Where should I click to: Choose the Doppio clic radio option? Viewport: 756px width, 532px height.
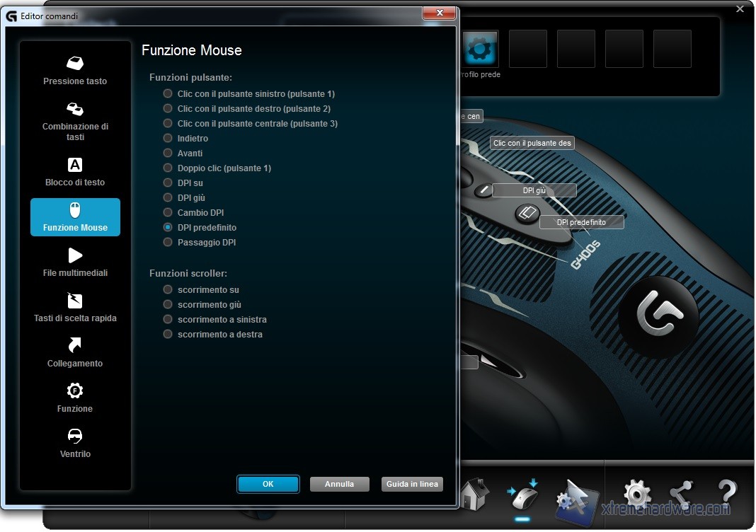pyautogui.click(x=168, y=168)
